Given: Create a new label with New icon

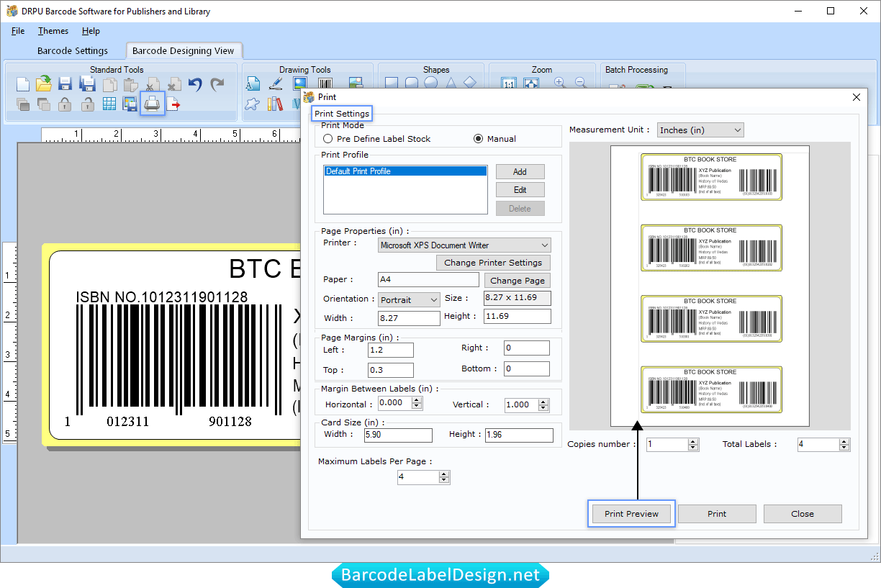Looking at the screenshot, I should (23, 84).
